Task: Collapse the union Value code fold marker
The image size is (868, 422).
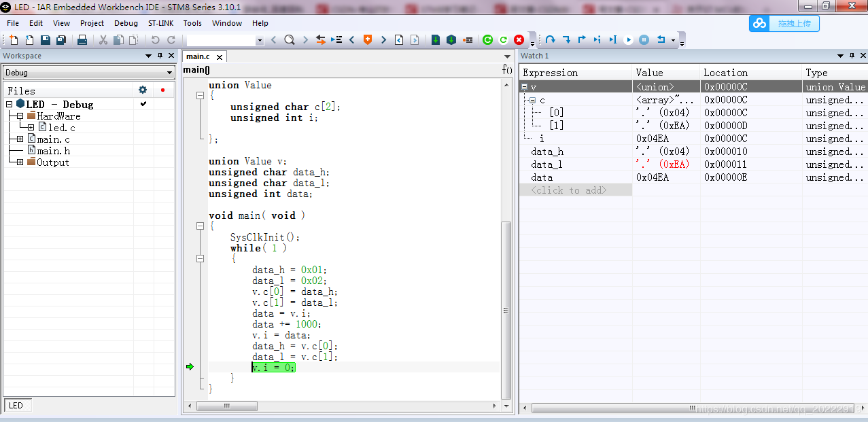Action: click(200, 96)
